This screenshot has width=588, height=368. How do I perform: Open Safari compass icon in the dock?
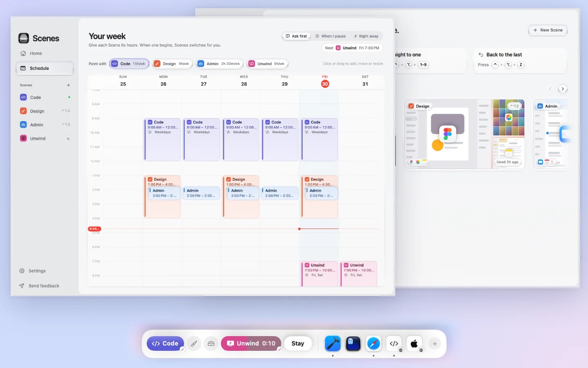374,343
